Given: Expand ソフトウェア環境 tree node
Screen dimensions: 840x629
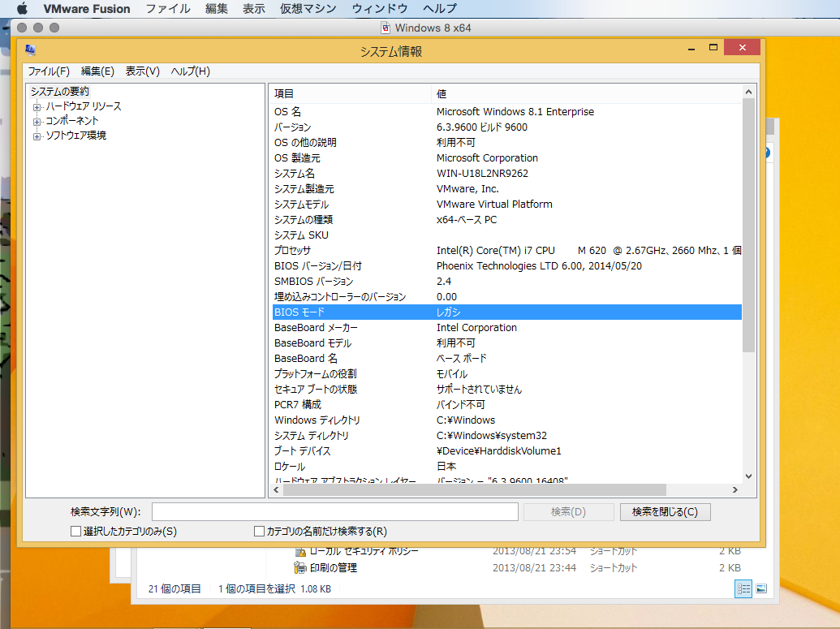Looking at the screenshot, I should coord(37,136).
